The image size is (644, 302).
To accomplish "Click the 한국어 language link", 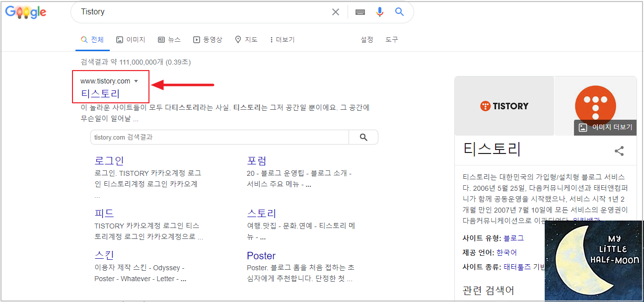I will point(506,252).
